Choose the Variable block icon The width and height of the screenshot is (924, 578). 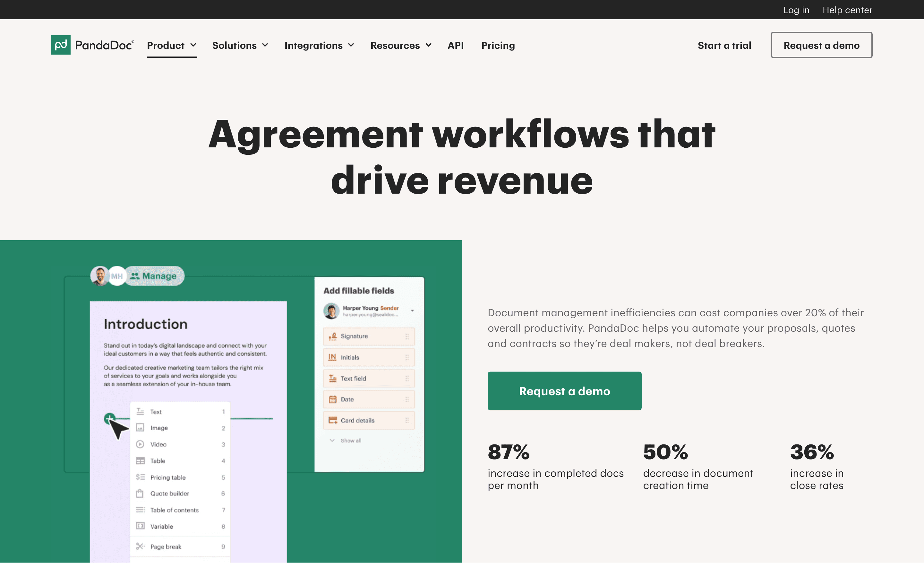(x=140, y=526)
